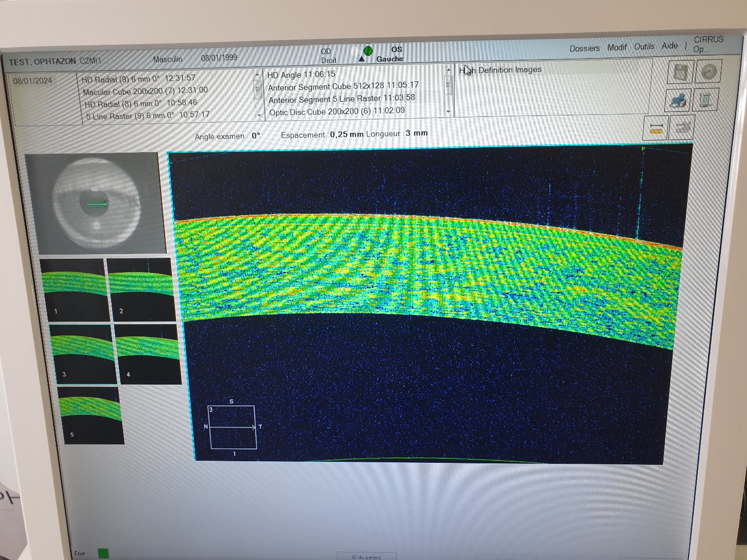Select HD Radial (9) 12:31:57 scan
Viewport: 747px width, 560px height.
(x=138, y=79)
